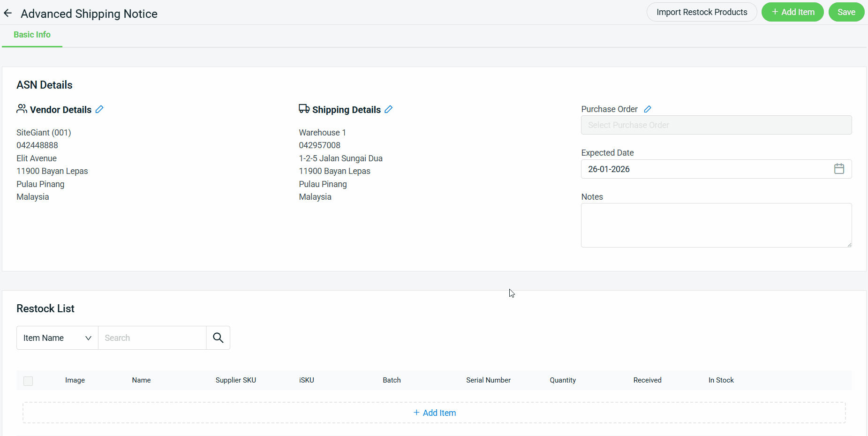The width and height of the screenshot is (868, 436).
Task: Click the magnifier search button
Action: [218, 338]
